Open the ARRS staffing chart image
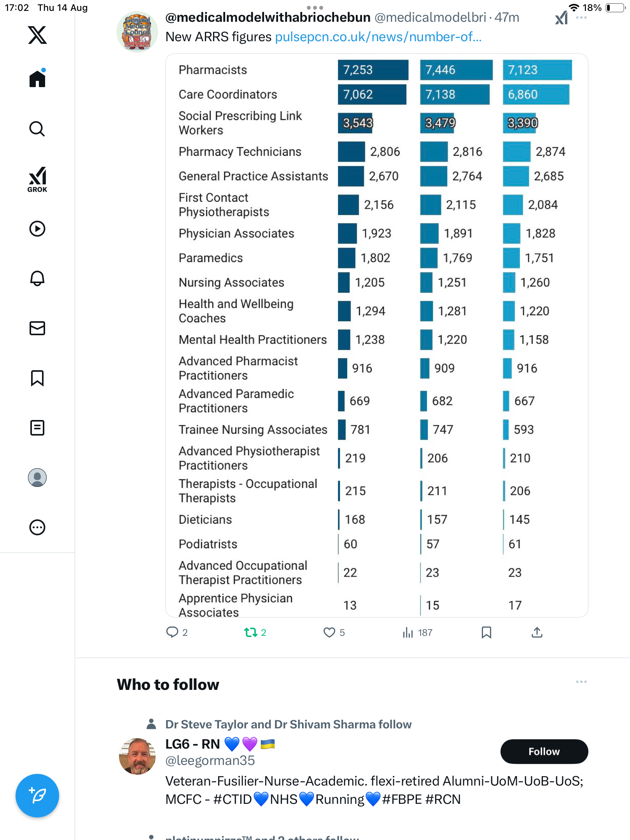This screenshot has height=840, width=630. click(376, 335)
